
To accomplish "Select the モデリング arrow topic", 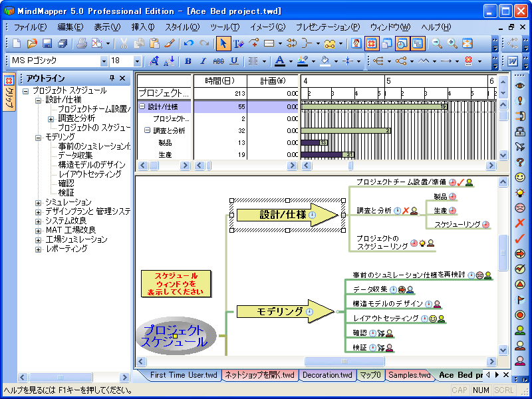I will 285,311.
